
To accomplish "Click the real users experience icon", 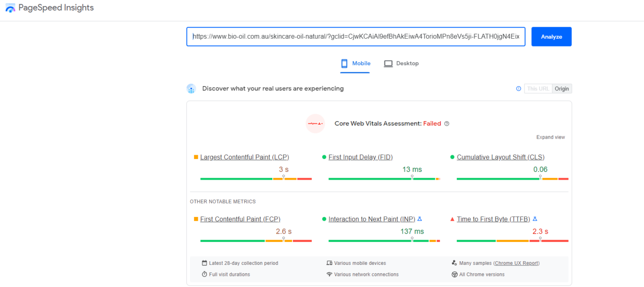I will click(x=191, y=88).
